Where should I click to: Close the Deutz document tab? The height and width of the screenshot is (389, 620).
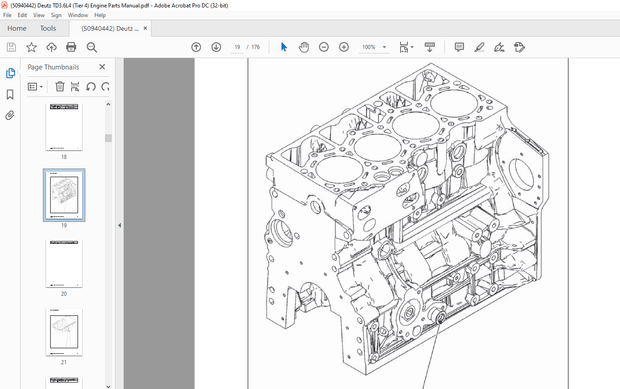(x=146, y=28)
